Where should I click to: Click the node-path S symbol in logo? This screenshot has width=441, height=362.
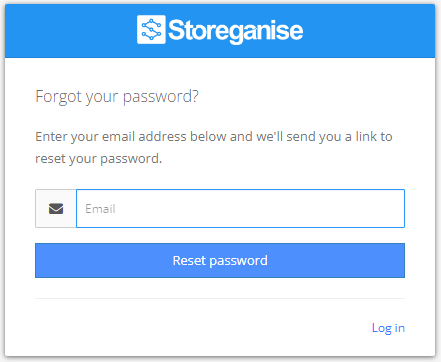pos(151,30)
